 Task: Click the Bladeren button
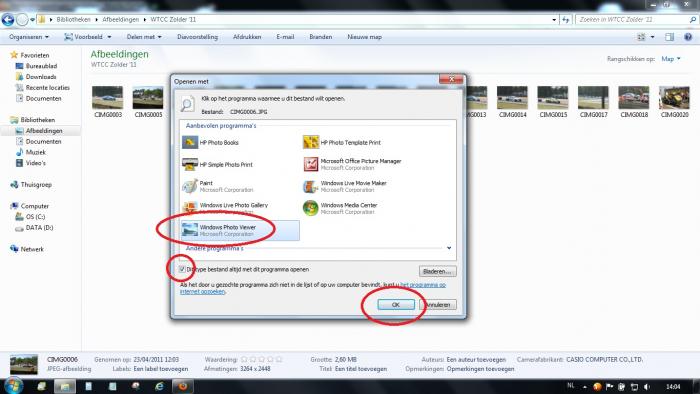tap(438, 271)
